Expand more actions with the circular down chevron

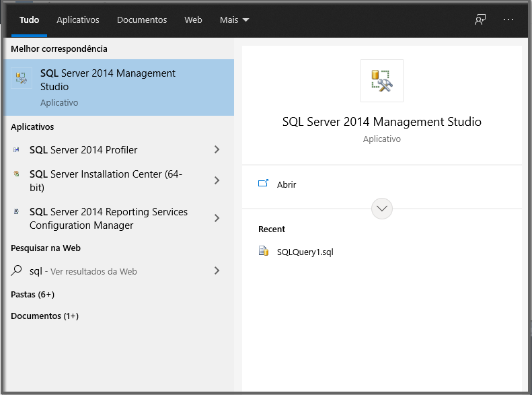coord(382,209)
